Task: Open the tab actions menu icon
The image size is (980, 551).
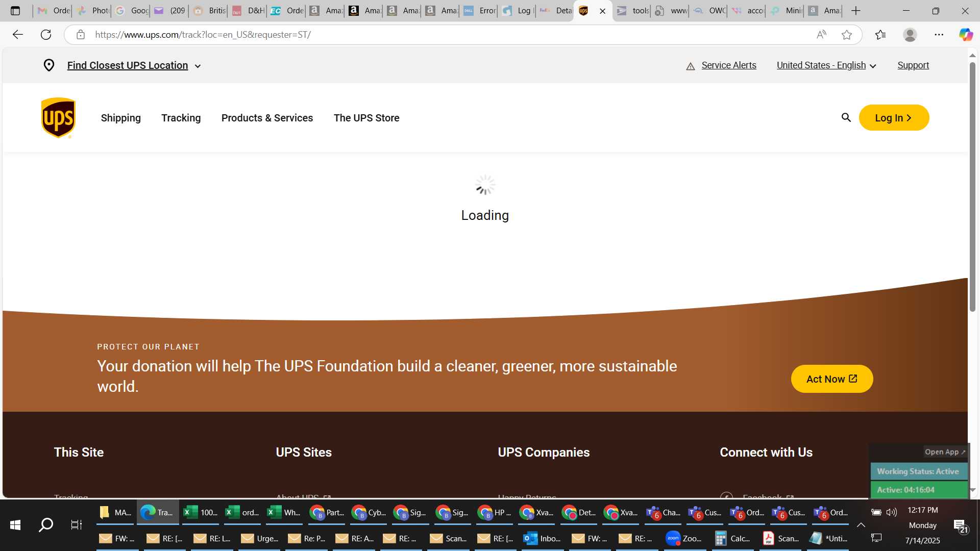Action: (x=15, y=11)
